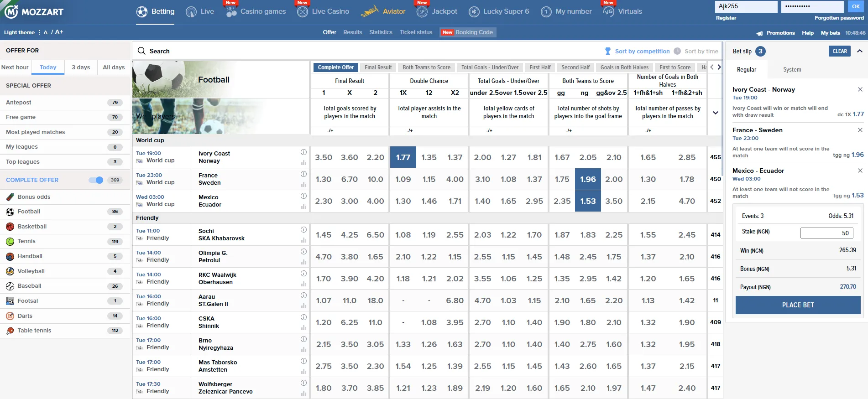Switch theme via Light theme link

tap(19, 32)
